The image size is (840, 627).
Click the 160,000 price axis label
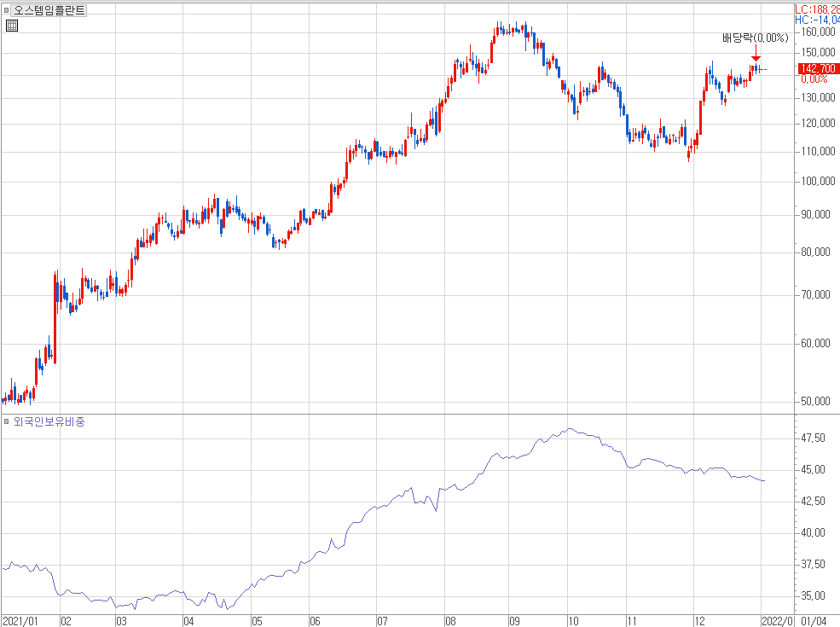pyautogui.click(x=818, y=32)
